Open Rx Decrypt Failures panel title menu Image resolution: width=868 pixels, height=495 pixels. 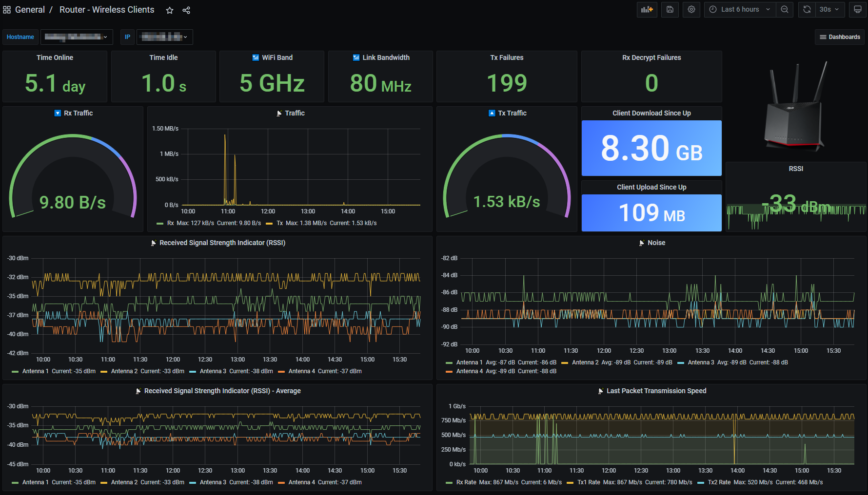[651, 57]
